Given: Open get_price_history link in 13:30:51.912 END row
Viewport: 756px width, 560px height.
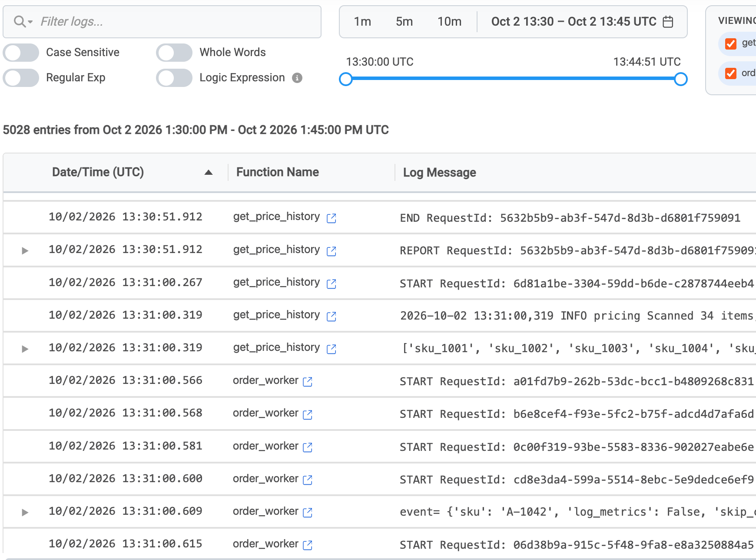Looking at the screenshot, I should [331, 218].
